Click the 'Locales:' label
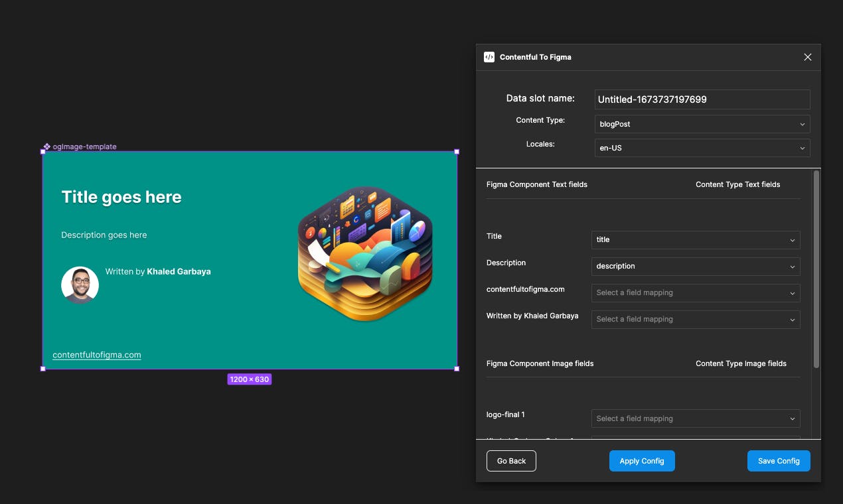The height and width of the screenshot is (504, 843). (x=540, y=143)
